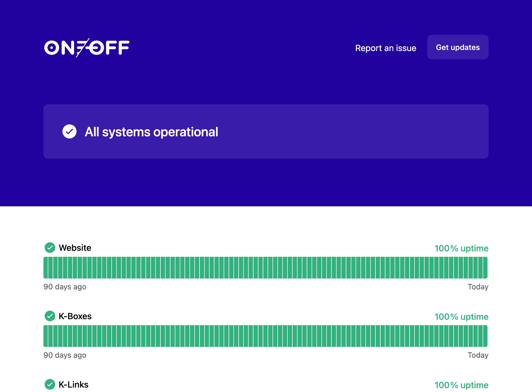Click the K-Boxes uptime history bar
532x392 pixels.
pyautogui.click(x=265, y=336)
